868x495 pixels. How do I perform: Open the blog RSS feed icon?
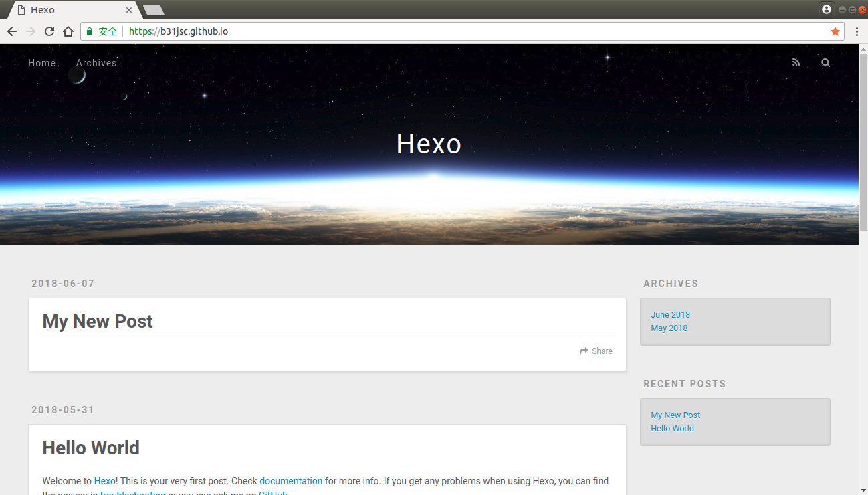click(x=796, y=62)
